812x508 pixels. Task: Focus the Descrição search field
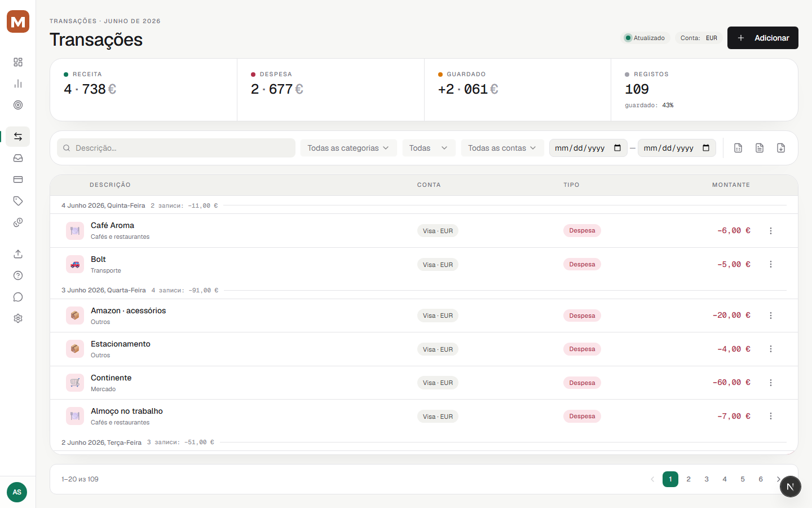coord(176,148)
